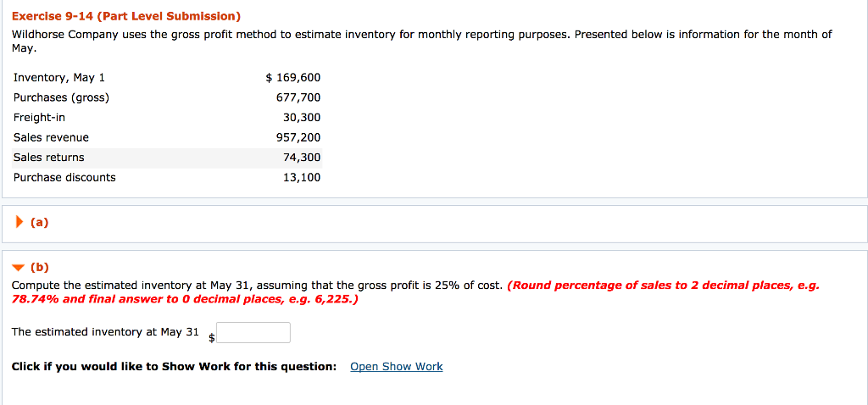Select the Sales revenue label
Image resolution: width=868 pixels, height=405 pixels.
click(x=51, y=137)
